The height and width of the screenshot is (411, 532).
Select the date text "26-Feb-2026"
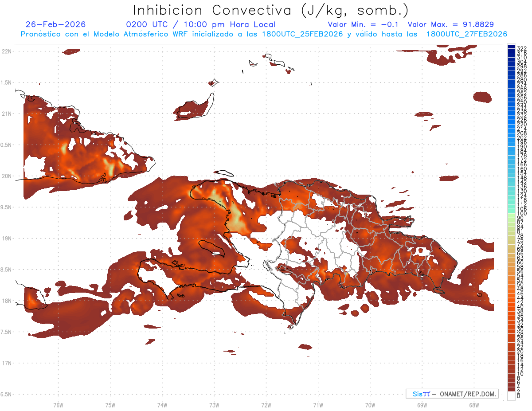pyautogui.click(x=56, y=24)
